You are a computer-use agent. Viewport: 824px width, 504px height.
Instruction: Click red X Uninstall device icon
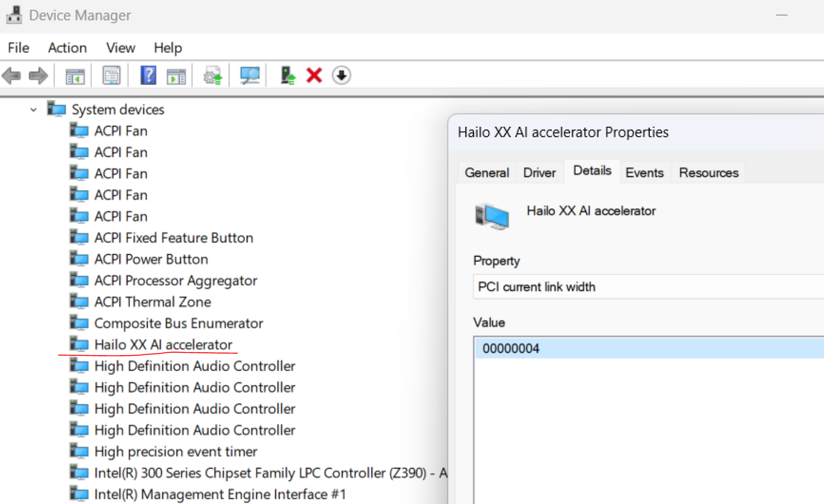coord(314,75)
